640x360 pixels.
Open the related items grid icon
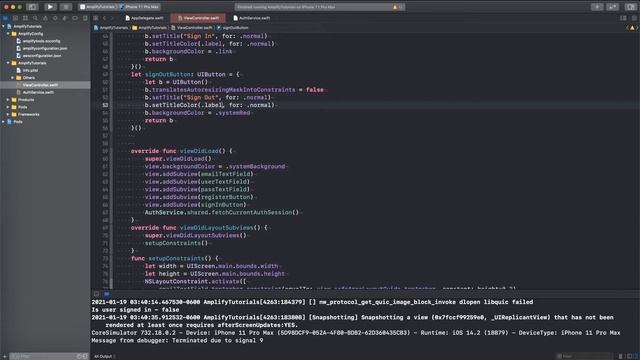tap(96, 18)
